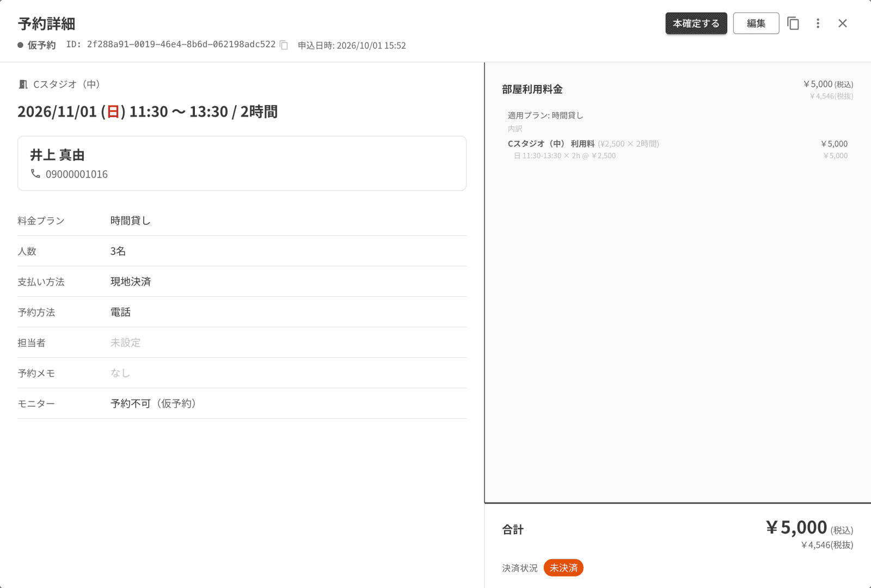Click the total ￥4,546(税抜) under 合計
The image size is (871, 588).
(827, 545)
